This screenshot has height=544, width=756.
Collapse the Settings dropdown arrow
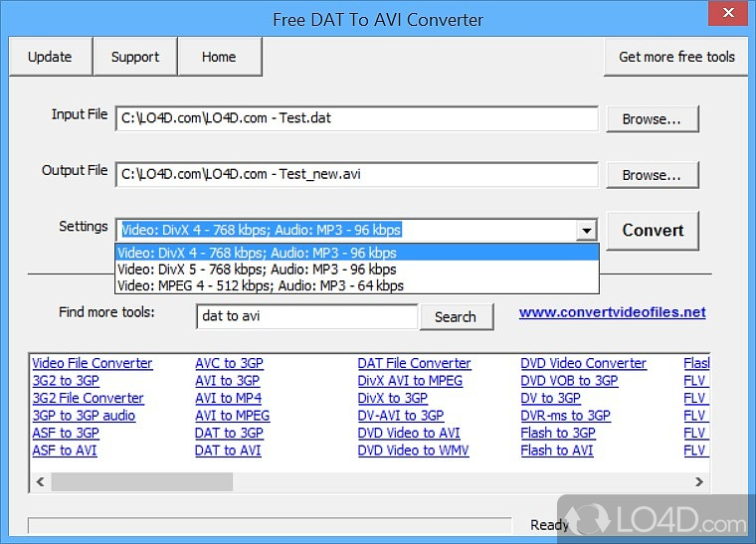click(x=587, y=231)
